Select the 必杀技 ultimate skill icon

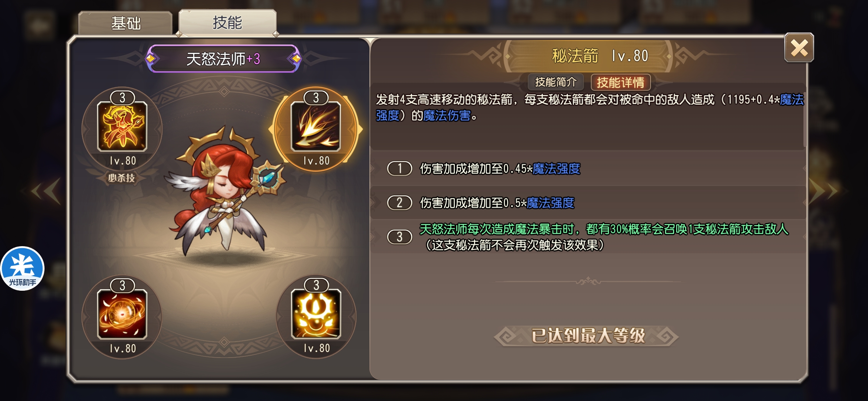click(x=122, y=127)
